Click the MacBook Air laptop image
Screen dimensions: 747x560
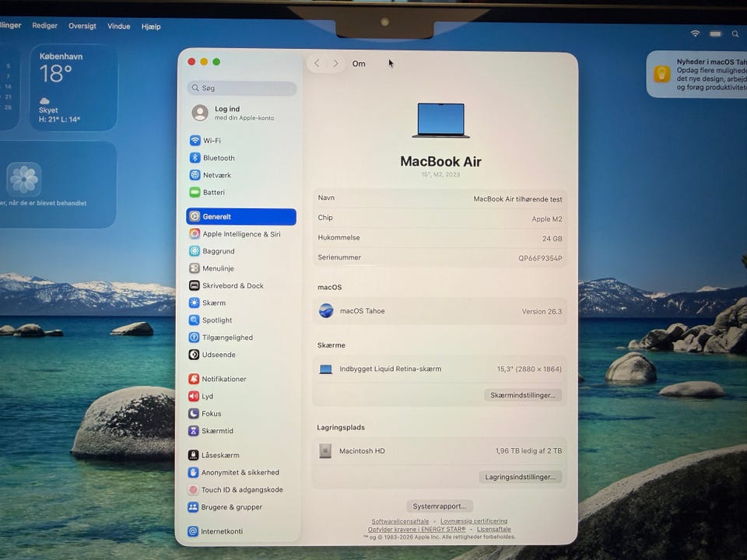pos(440,120)
